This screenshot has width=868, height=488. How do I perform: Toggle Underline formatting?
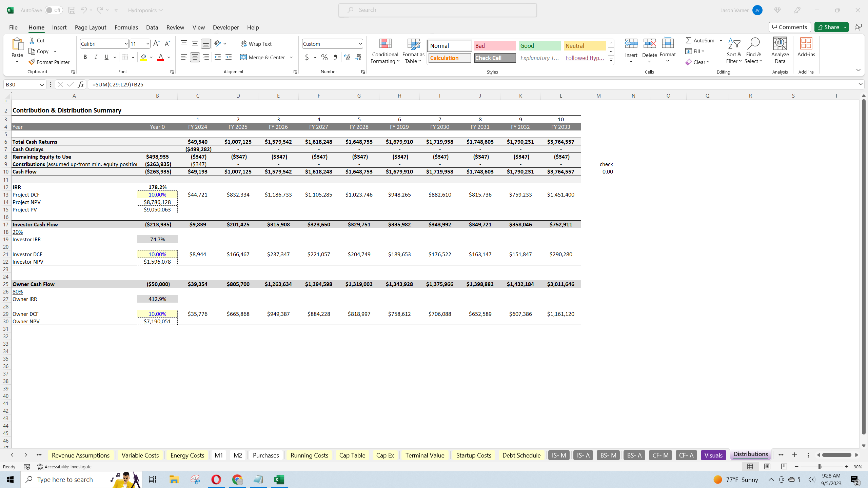[x=106, y=57]
